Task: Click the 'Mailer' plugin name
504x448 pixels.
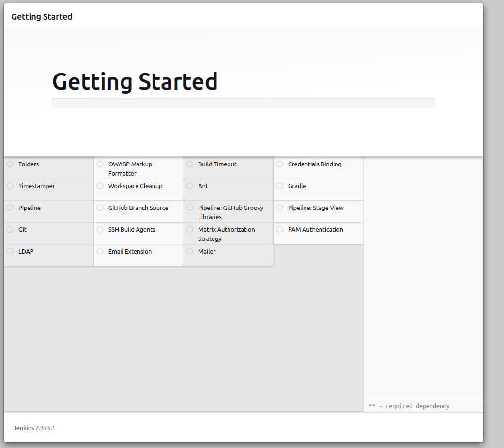Action: (x=207, y=252)
